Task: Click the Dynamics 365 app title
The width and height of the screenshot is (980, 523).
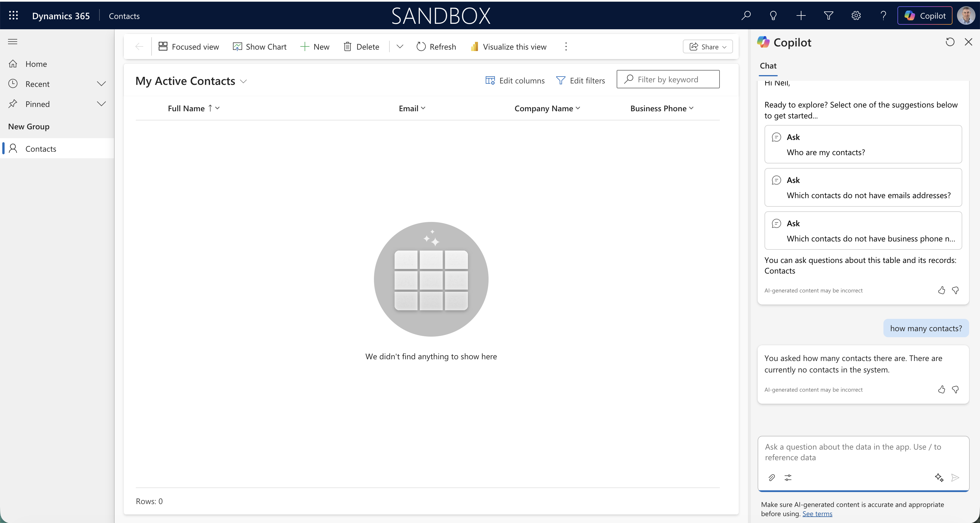Action: (x=61, y=16)
